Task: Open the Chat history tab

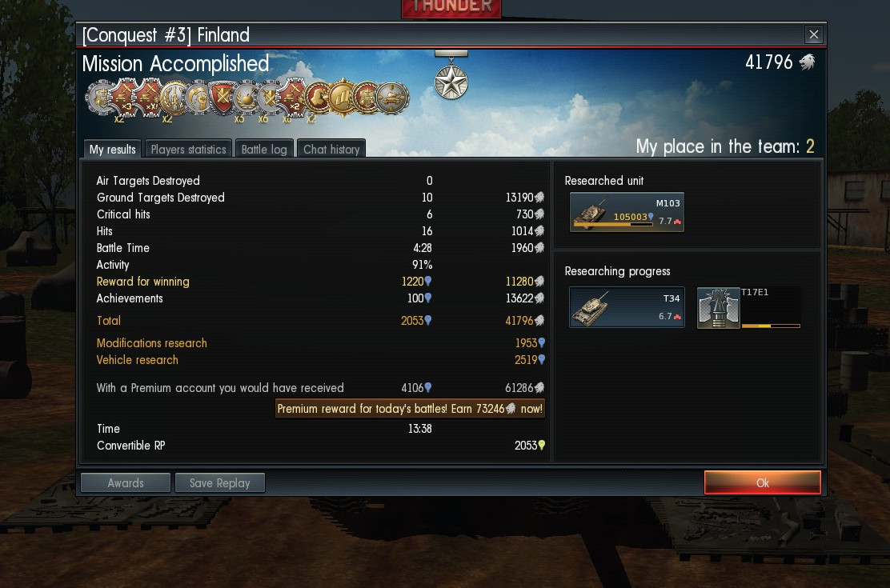Action: pos(331,149)
